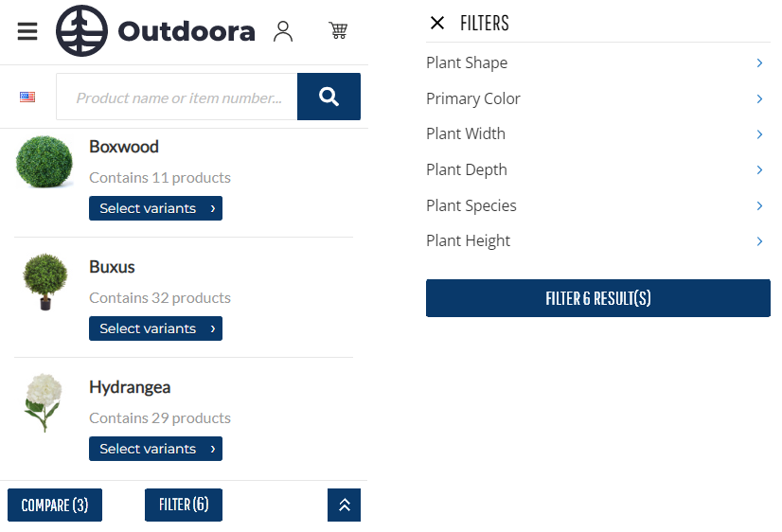Click the Filter (6) button
Image resolution: width=782 pixels, height=532 pixels.
click(x=184, y=505)
